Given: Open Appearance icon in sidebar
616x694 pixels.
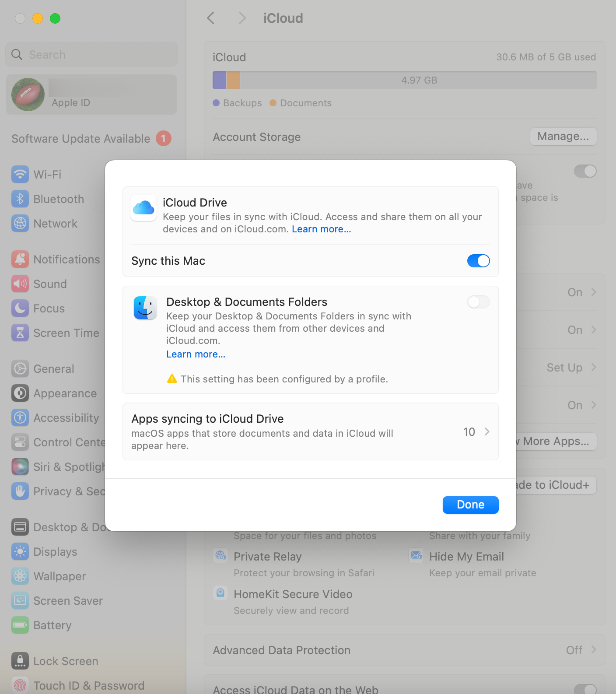Looking at the screenshot, I should click(x=20, y=393).
